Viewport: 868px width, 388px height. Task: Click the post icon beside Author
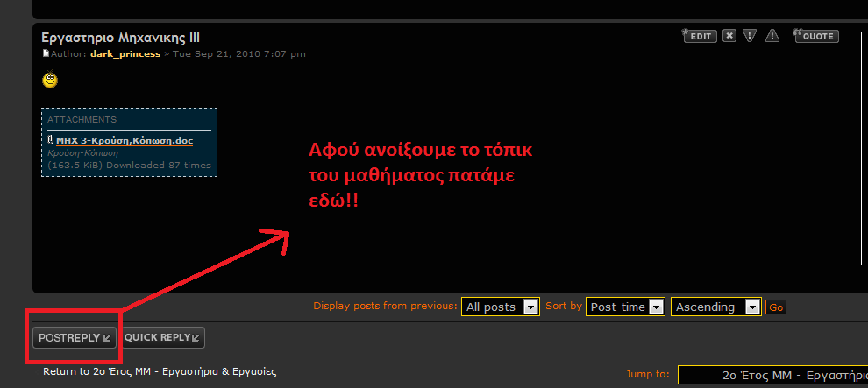click(46, 54)
